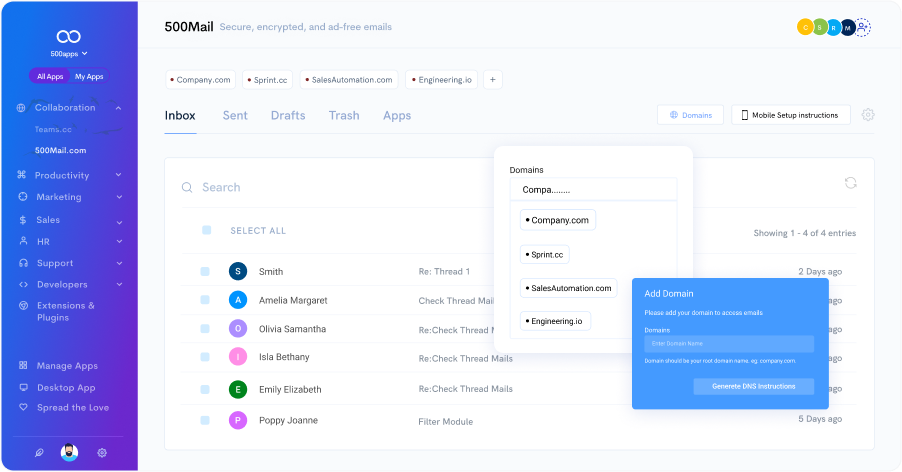The width and height of the screenshot is (902, 472).
Task: Collapse the Collaboration section chevron
Action: (x=119, y=108)
